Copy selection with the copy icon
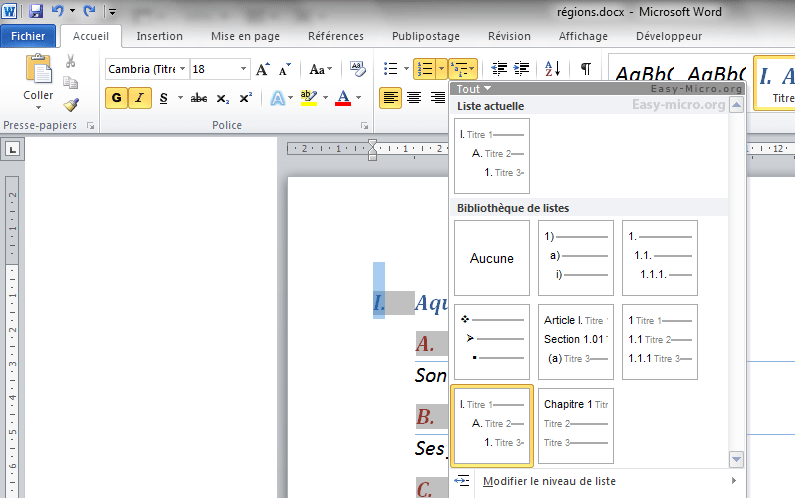 click(x=70, y=82)
